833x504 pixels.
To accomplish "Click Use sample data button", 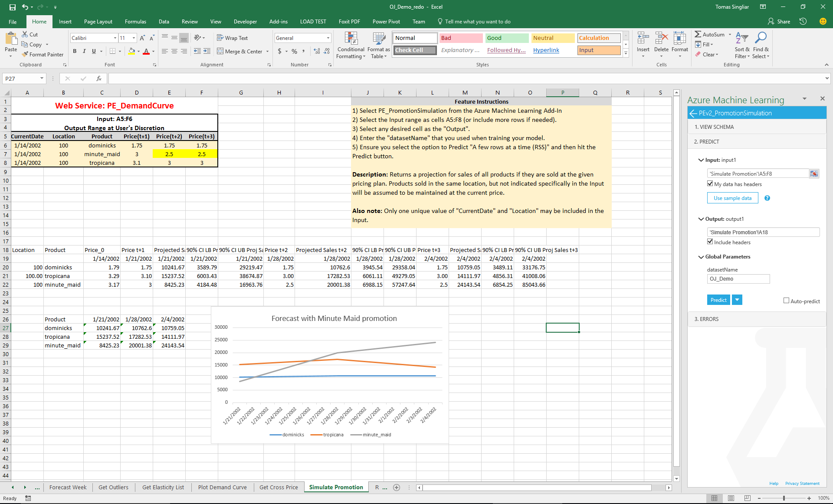I will tap(732, 198).
